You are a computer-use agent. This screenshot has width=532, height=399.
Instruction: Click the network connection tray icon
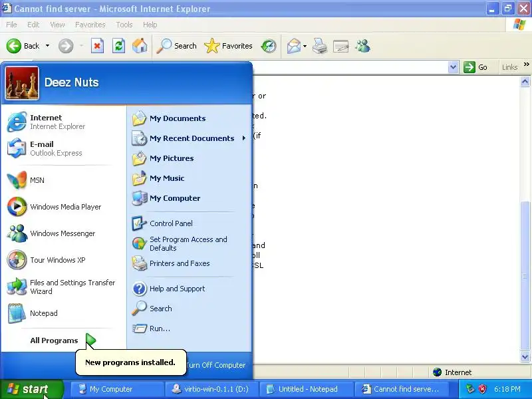click(x=470, y=389)
